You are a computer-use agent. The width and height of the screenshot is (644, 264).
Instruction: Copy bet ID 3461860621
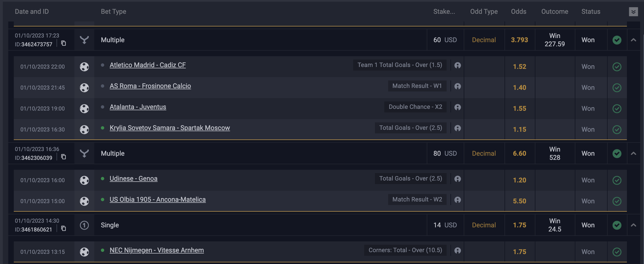pos(63,228)
